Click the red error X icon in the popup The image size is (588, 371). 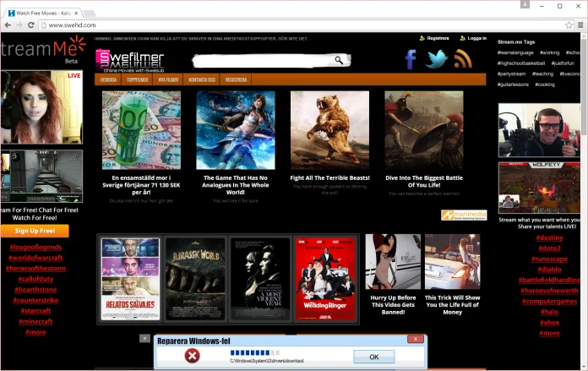click(192, 356)
